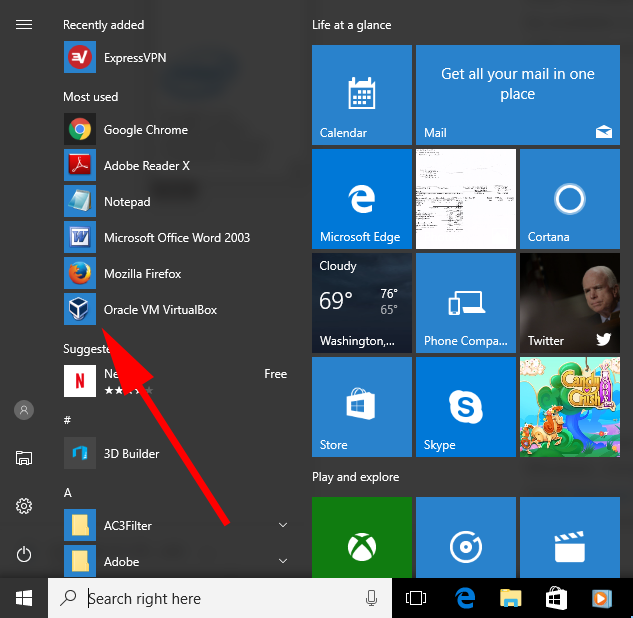This screenshot has width=633, height=618.
Task: Click the Windows Start button
Action: coord(24,598)
